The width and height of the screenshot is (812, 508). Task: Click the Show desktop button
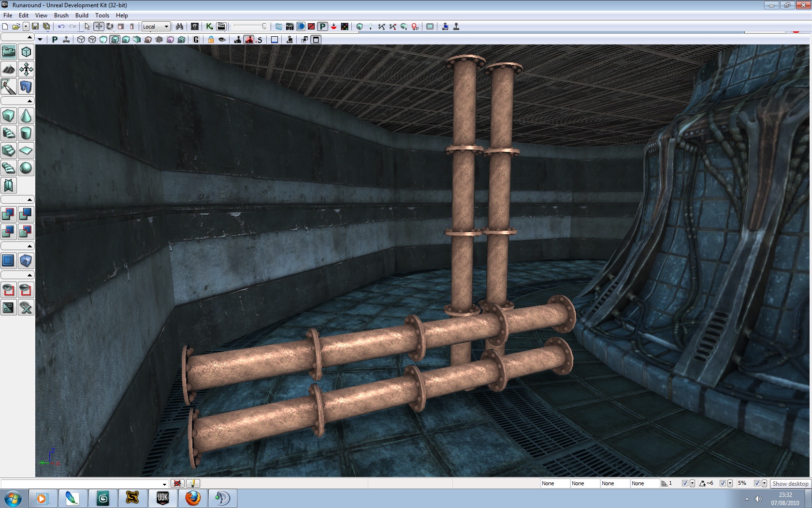(x=790, y=483)
